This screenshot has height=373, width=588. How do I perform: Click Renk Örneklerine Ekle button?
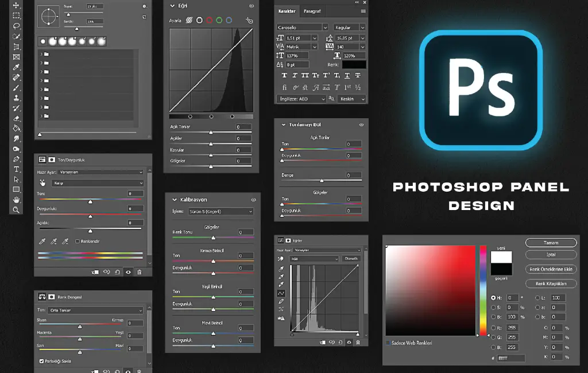[x=551, y=269]
